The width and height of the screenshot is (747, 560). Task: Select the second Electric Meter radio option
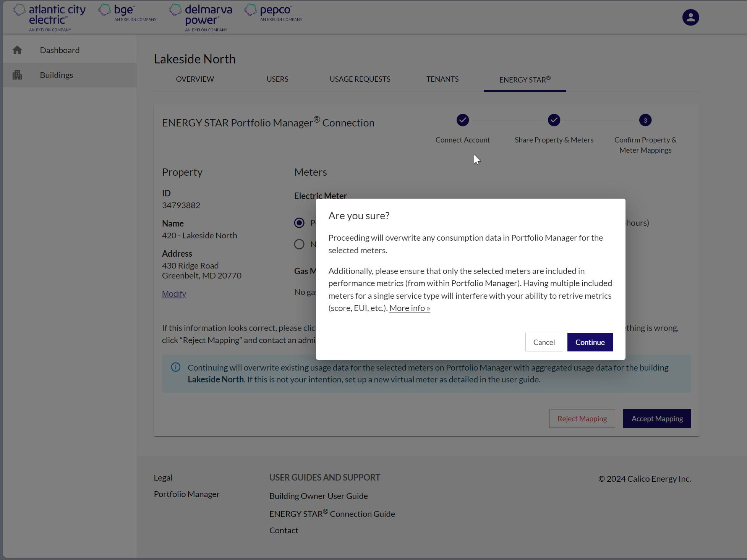tap(299, 244)
